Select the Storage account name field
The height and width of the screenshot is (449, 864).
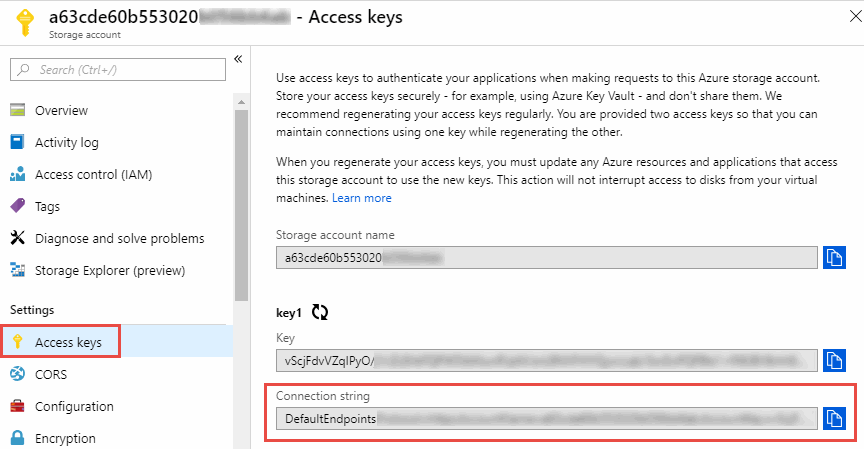(547, 257)
